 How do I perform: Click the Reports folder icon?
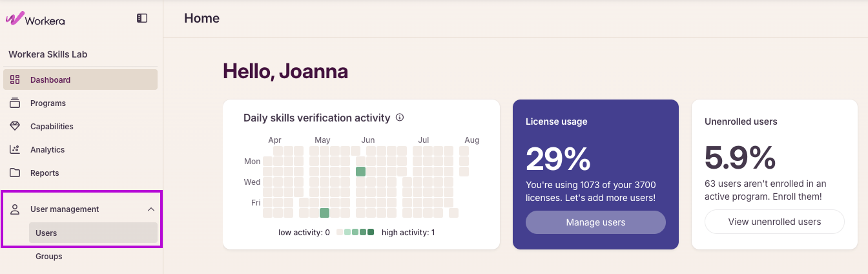15,173
